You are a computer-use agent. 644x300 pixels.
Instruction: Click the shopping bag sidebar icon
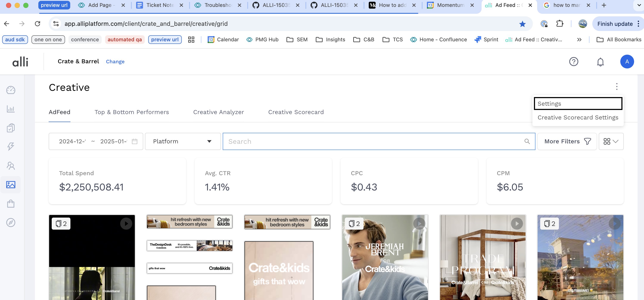11,204
